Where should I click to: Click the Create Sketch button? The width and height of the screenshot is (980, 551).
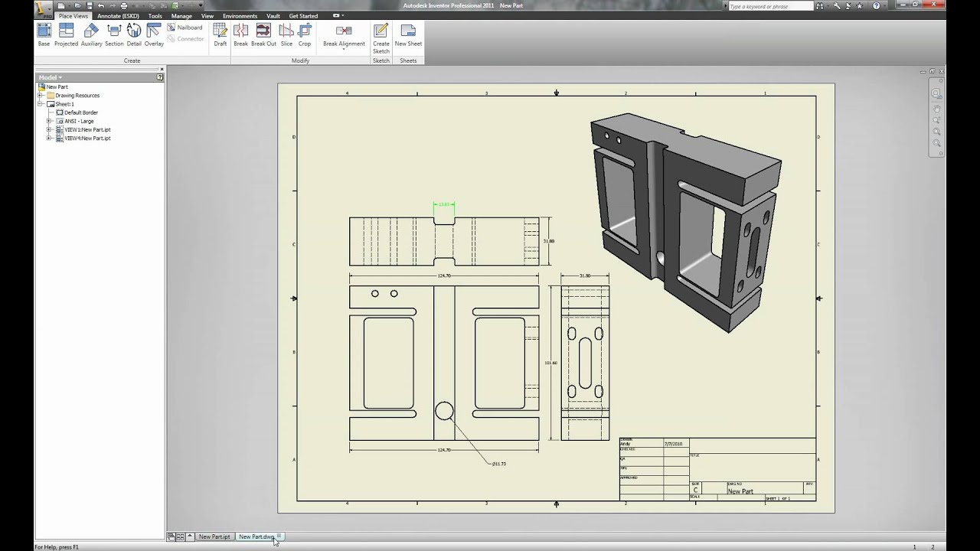click(381, 37)
